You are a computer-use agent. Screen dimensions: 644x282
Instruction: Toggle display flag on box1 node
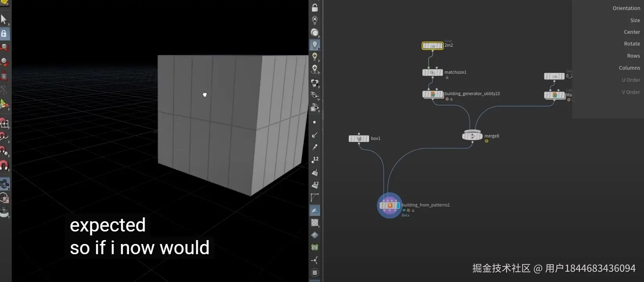pyautogui.click(x=367, y=138)
